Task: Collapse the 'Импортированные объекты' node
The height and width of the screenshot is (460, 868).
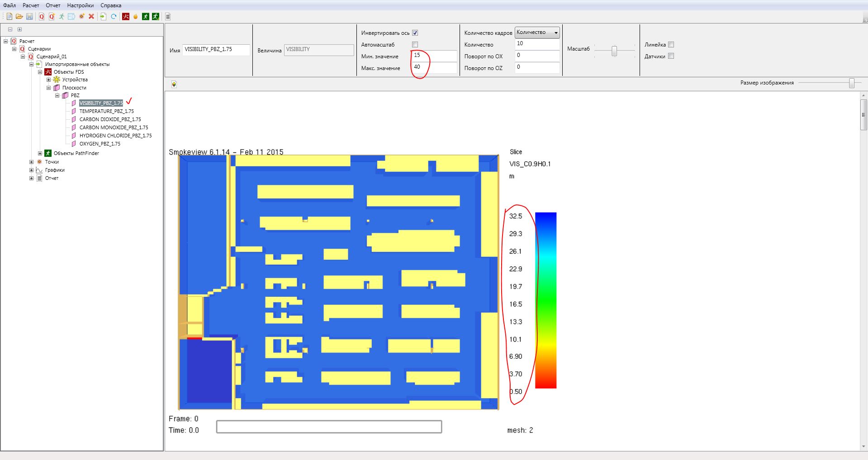Action: coord(31,64)
